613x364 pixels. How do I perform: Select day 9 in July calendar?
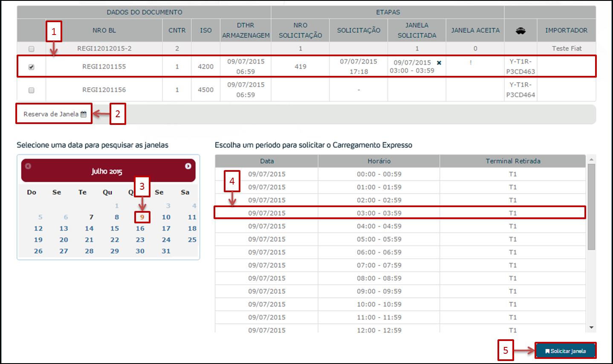pyautogui.click(x=142, y=217)
